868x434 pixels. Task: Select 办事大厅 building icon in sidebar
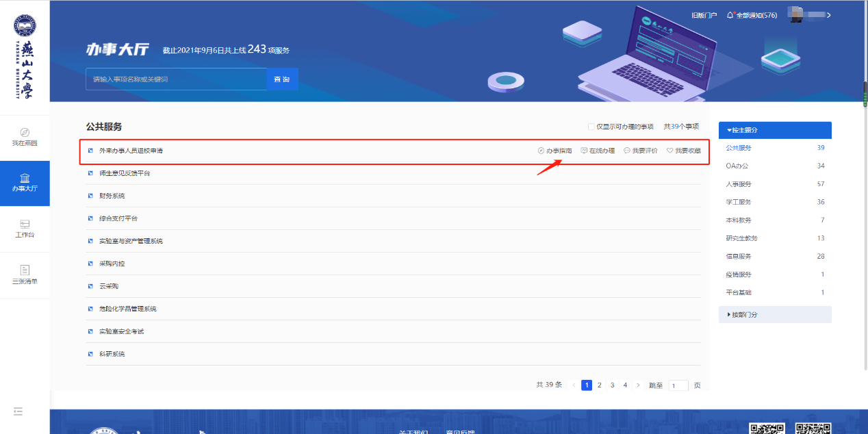click(25, 178)
